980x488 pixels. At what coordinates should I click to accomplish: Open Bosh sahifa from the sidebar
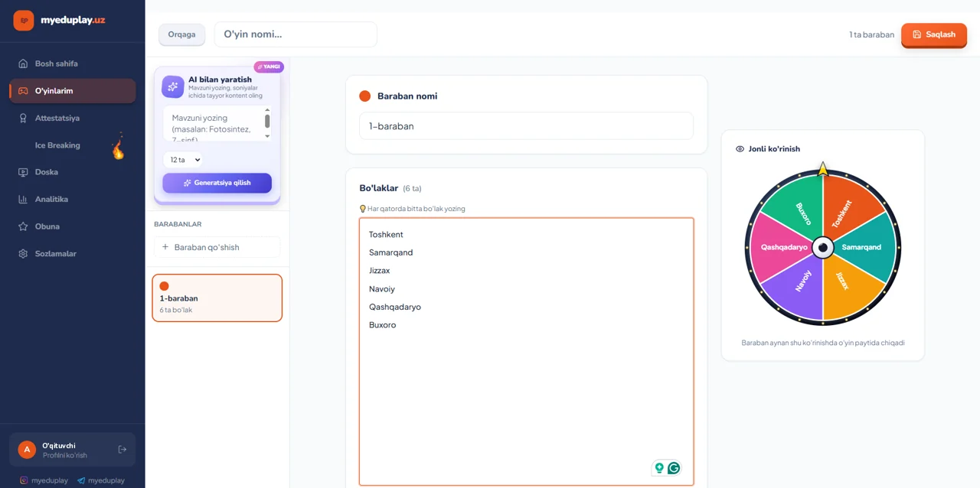73,63
